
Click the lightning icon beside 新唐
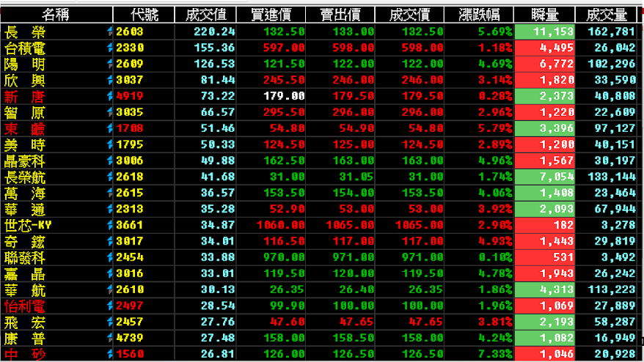point(110,96)
